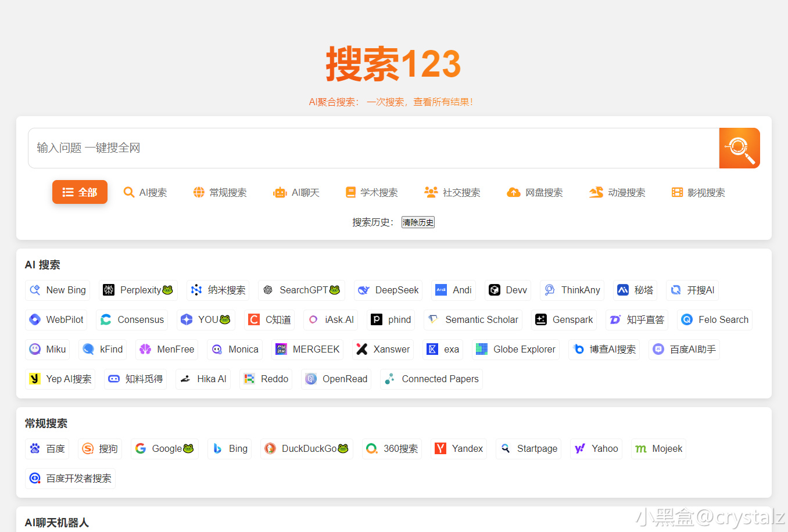Focus the 输入问题 search input field

coord(374,148)
